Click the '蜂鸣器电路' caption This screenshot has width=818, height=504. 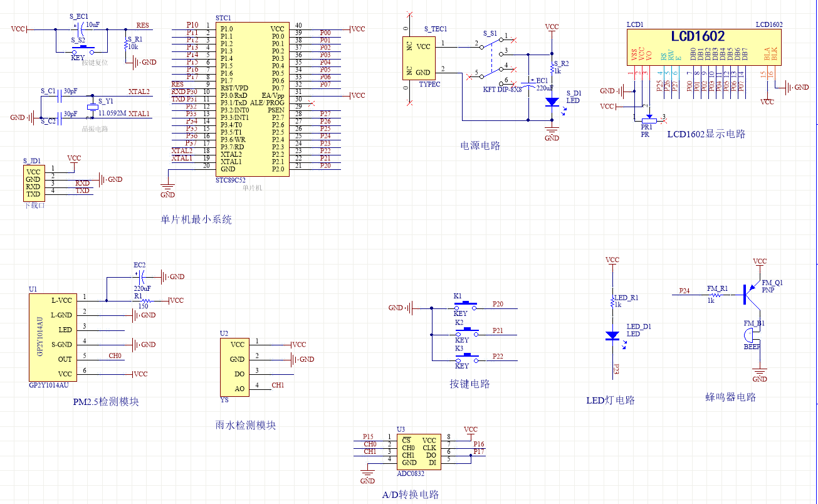(731, 397)
